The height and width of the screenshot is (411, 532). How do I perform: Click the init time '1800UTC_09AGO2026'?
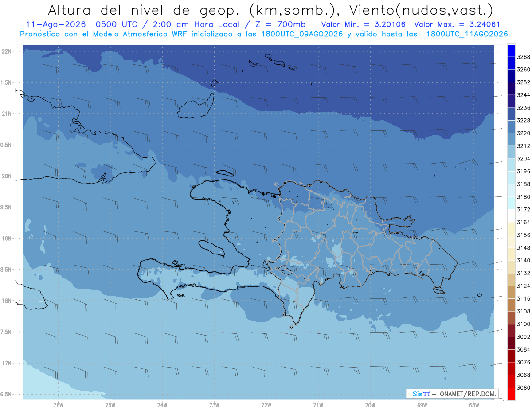click(x=302, y=34)
